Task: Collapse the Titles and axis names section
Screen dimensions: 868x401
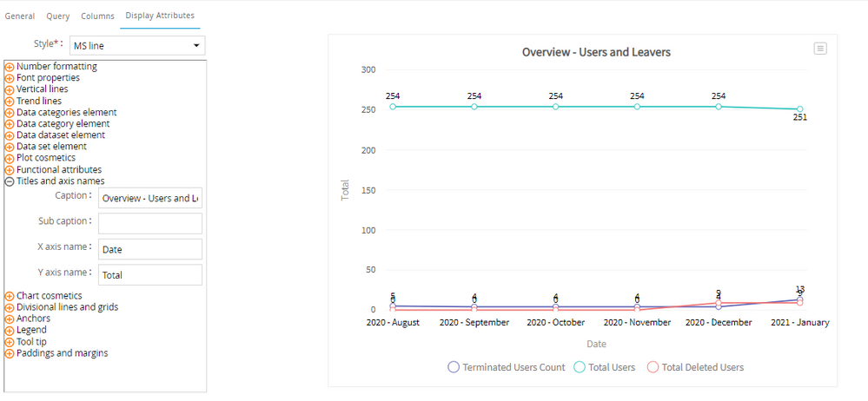Action: click(10, 181)
